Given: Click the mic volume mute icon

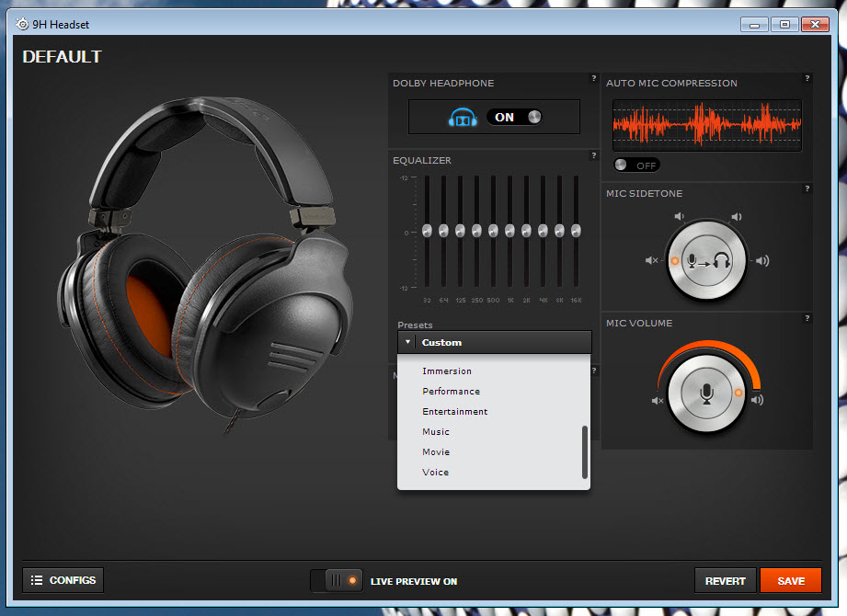Looking at the screenshot, I should [x=658, y=401].
